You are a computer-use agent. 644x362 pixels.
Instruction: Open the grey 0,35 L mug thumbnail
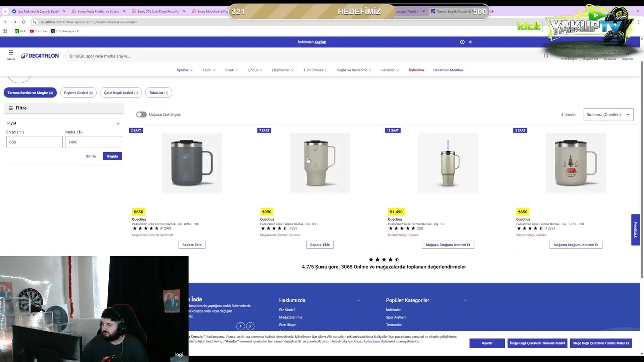(192, 163)
